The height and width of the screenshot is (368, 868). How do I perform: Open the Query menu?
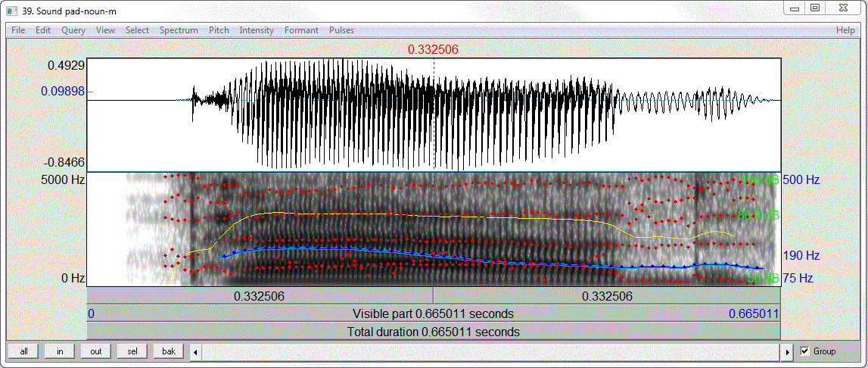73,30
